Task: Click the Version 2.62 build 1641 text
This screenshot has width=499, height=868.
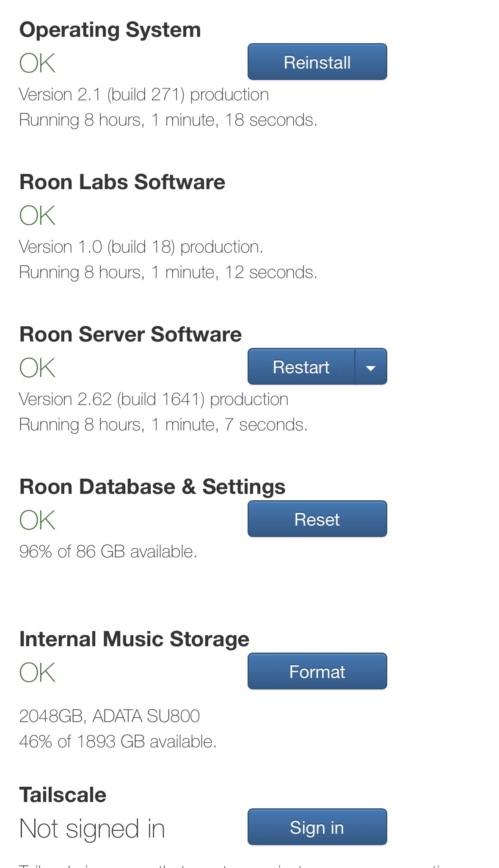Action: click(x=154, y=400)
